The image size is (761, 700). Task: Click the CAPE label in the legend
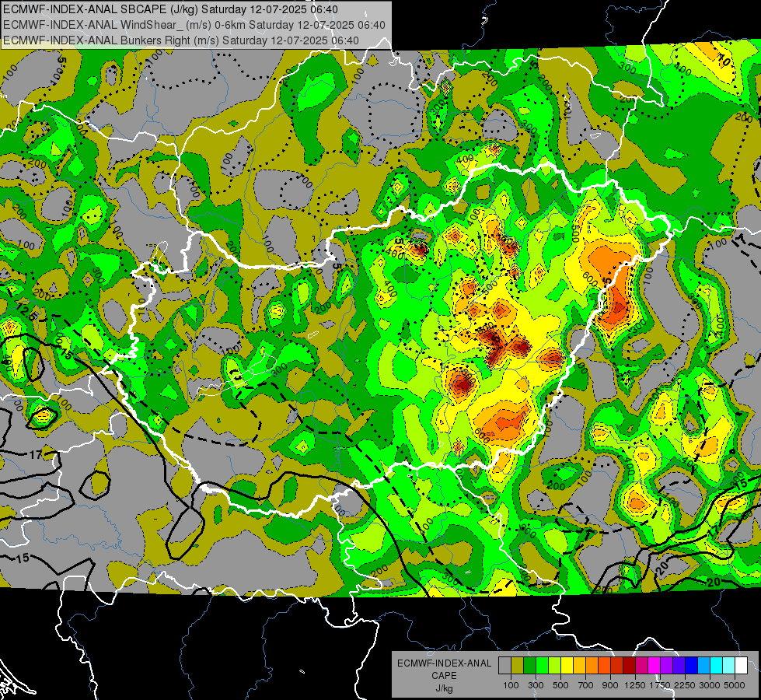(x=445, y=675)
